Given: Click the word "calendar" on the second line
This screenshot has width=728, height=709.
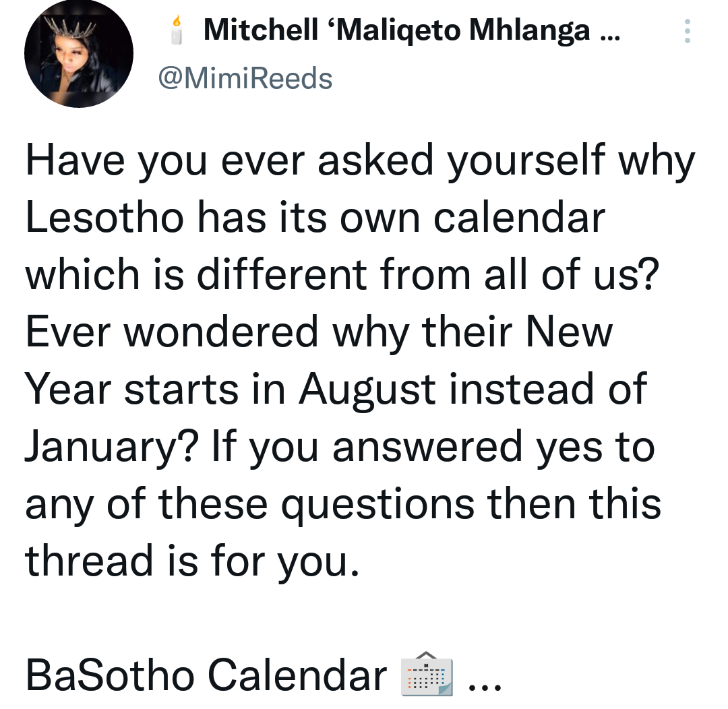Looking at the screenshot, I should click(520, 218).
